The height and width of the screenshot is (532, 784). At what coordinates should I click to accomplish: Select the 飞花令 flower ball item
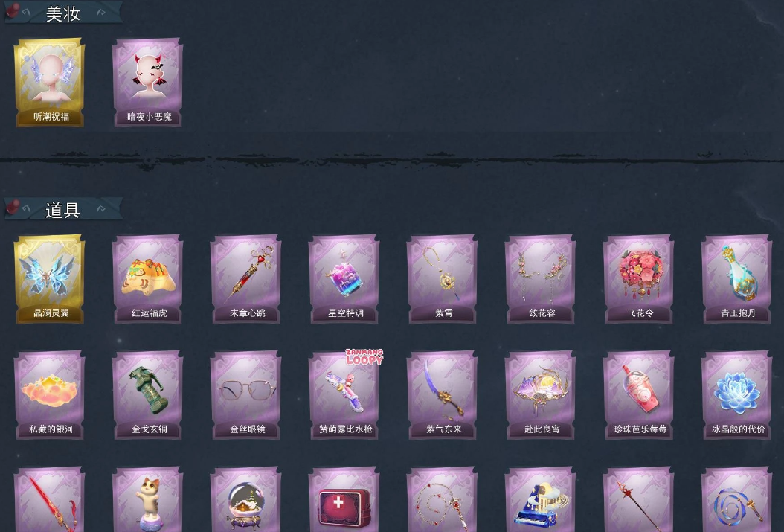click(x=638, y=279)
